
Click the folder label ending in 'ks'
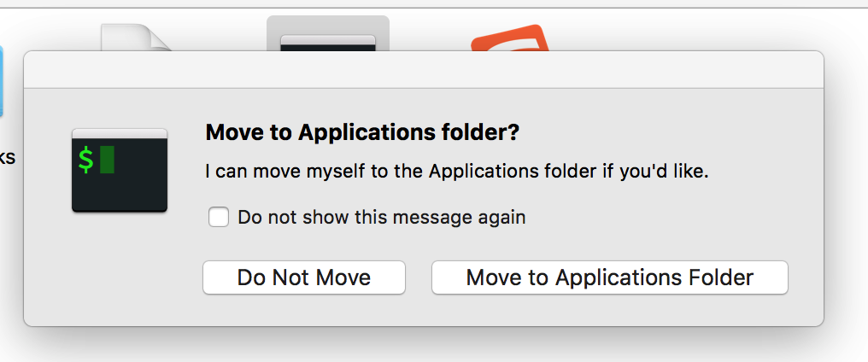(x=7, y=158)
